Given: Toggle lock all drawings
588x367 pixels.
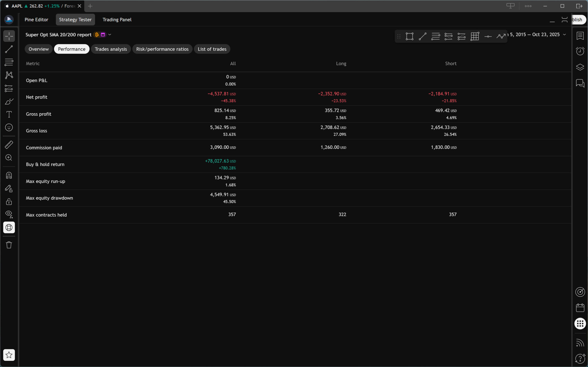Looking at the screenshot, I should [x=9, y=201].
